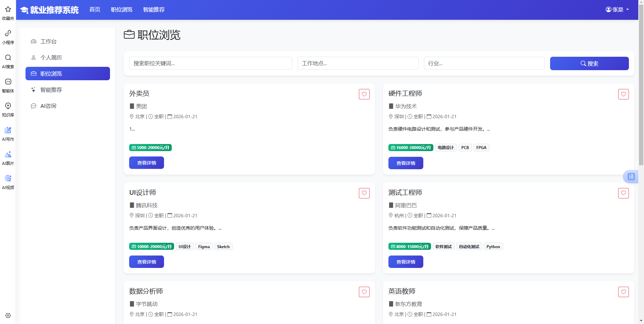Open the AI图片 image icon
Screen dimensions: 644x324
click(8, 154)
